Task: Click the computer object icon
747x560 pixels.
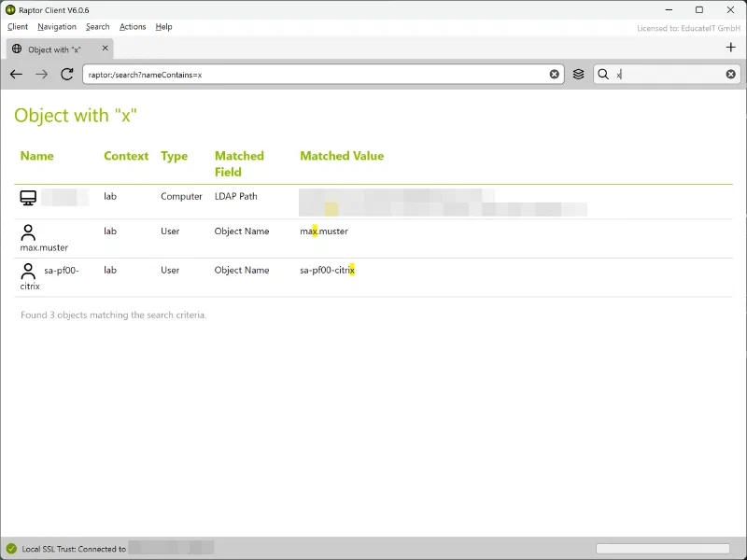Action: click(x=28, y=198)
